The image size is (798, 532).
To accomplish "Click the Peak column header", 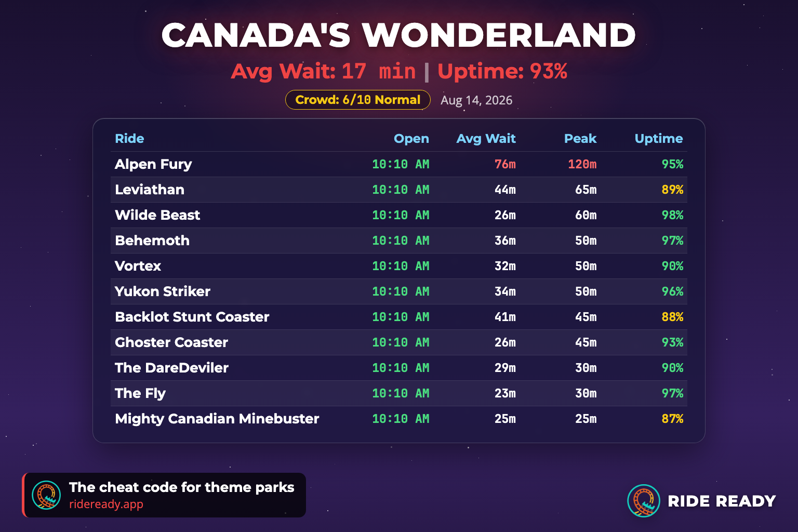I will (580, 139).
